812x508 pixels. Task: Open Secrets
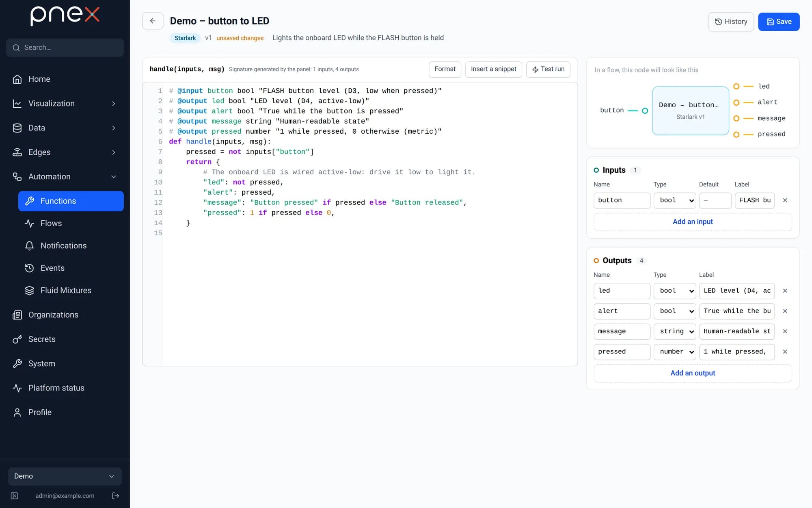click(65, 339)
